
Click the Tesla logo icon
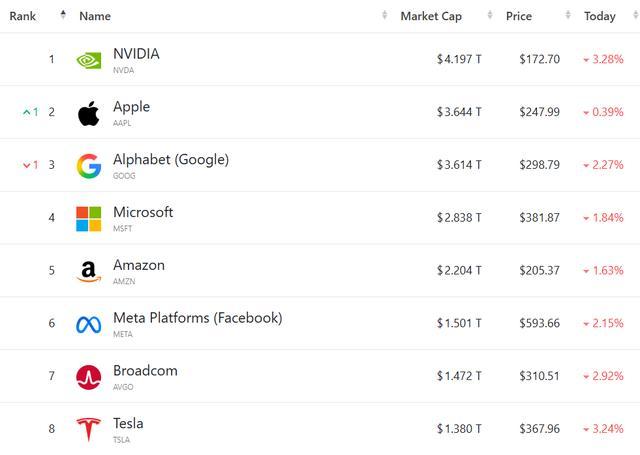click(89, 430)
